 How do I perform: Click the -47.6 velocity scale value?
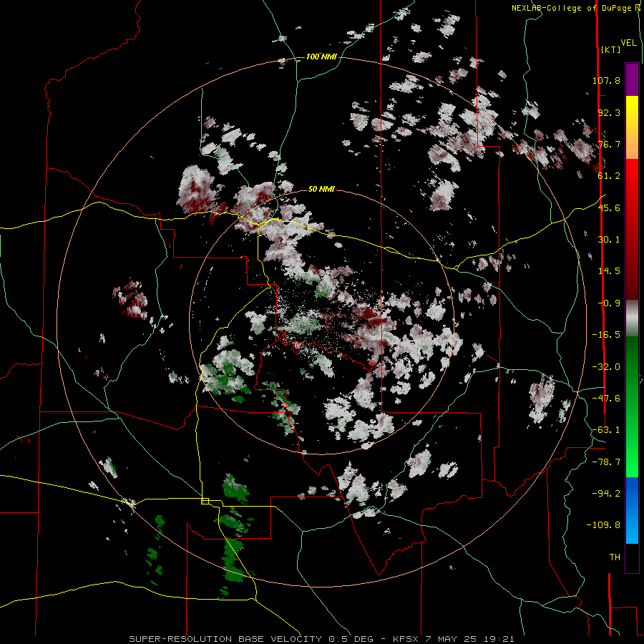click(x=606, y=399)
